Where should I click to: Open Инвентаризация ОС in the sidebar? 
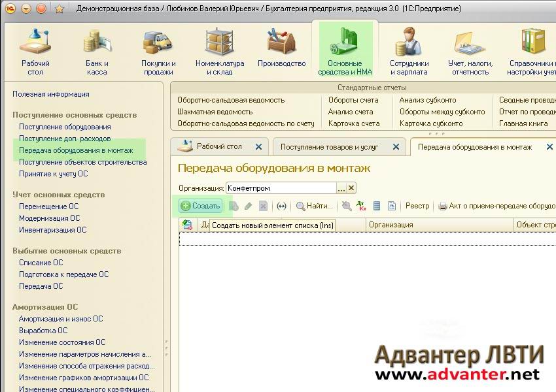pyautogui.click(x=52, y=229)
